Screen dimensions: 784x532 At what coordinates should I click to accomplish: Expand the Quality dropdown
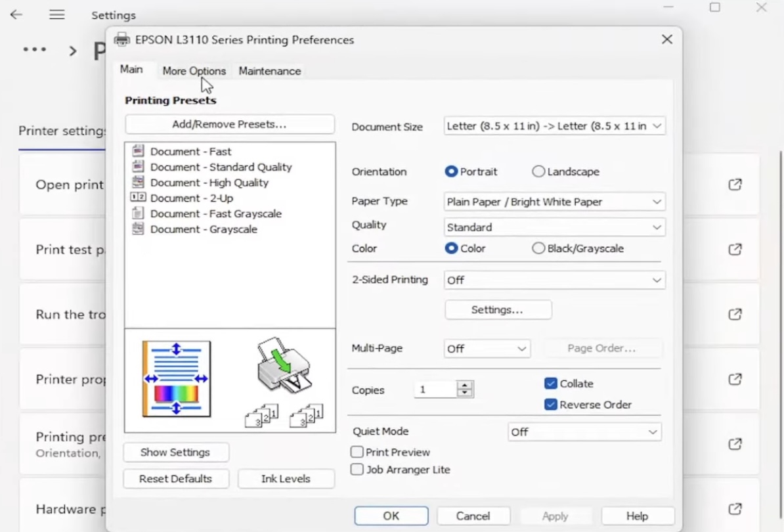554,227
